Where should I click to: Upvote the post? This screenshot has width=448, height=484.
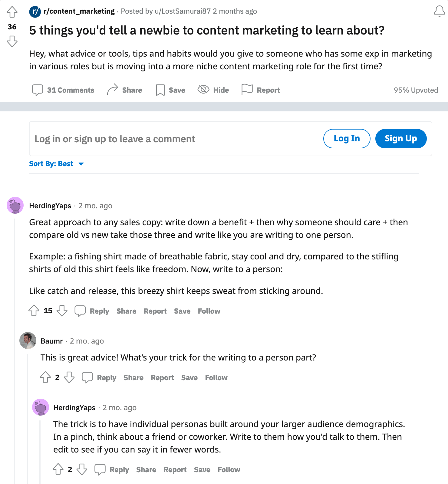(x=12, y=12)
